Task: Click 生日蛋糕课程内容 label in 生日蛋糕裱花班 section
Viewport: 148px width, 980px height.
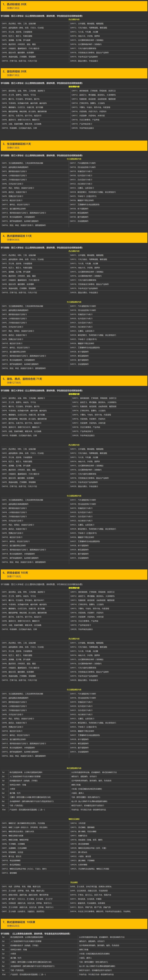Action: click(x=74, y=159)
